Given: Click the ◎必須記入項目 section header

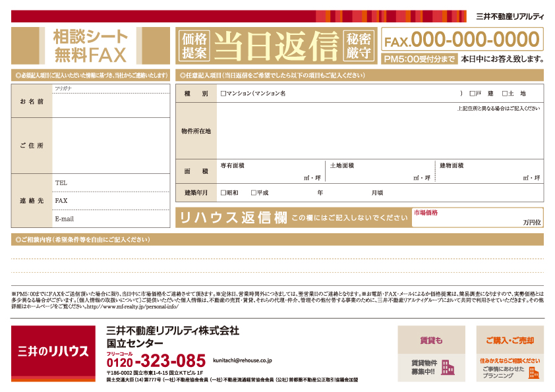Looking at the screenshot, I should (x=92, y=75).
